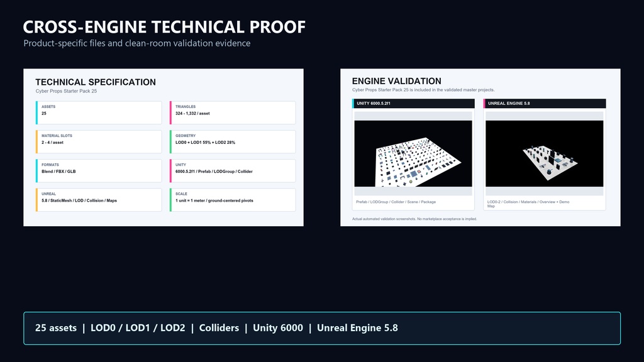This screenshot has width=644, height=362.
Task: Click the ENGINE VALIDATION heading
Action: [397, 81]
